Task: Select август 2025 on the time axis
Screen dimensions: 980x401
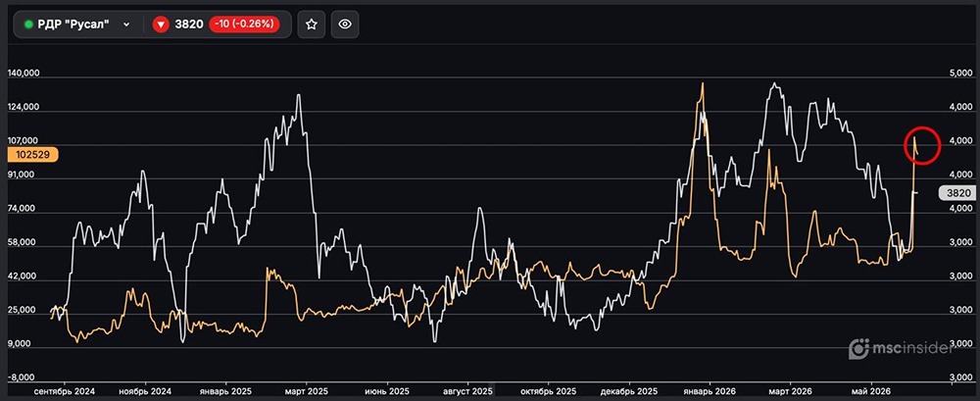Action: 466,391
